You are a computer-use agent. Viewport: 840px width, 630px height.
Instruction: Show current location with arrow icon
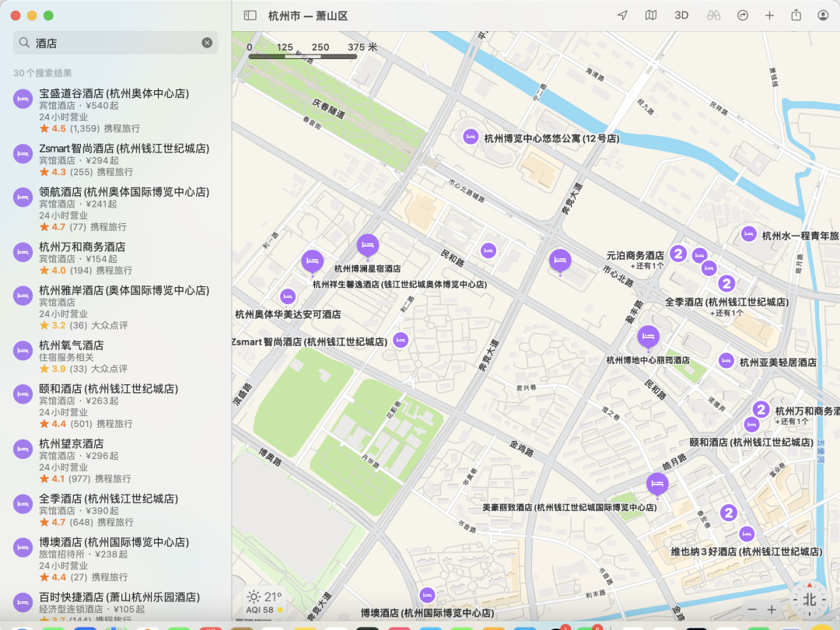[622, 16]
